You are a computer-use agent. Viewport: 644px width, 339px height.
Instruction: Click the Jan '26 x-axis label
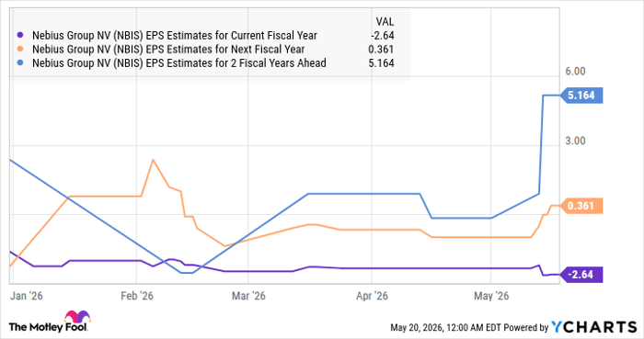point(27,296)
